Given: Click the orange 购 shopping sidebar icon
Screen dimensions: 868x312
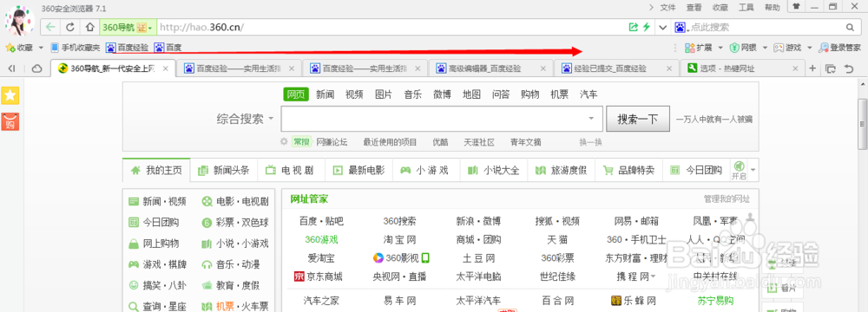Looking at the screenshot, I should [x=10, y=121].
